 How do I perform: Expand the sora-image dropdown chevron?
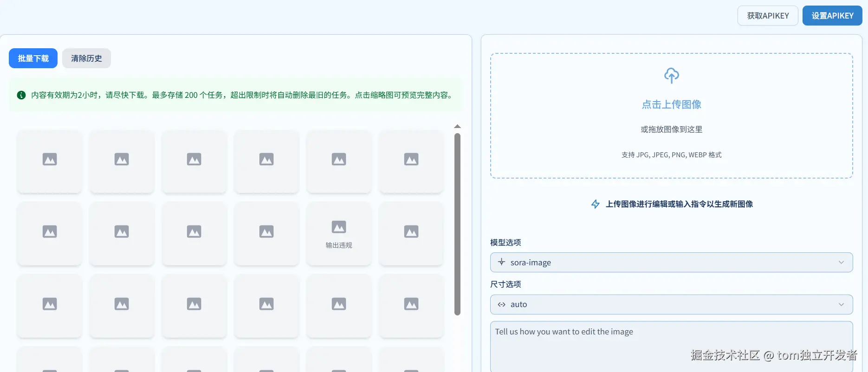pyautogui.click(x=841, y=263)
